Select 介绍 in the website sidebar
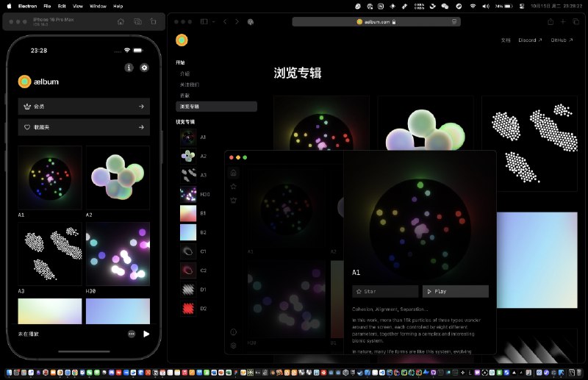 pos(185,74)
